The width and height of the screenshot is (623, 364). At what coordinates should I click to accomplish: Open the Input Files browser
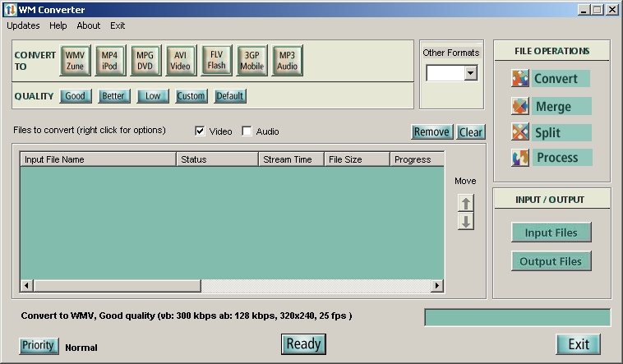(x=551, y=233)
